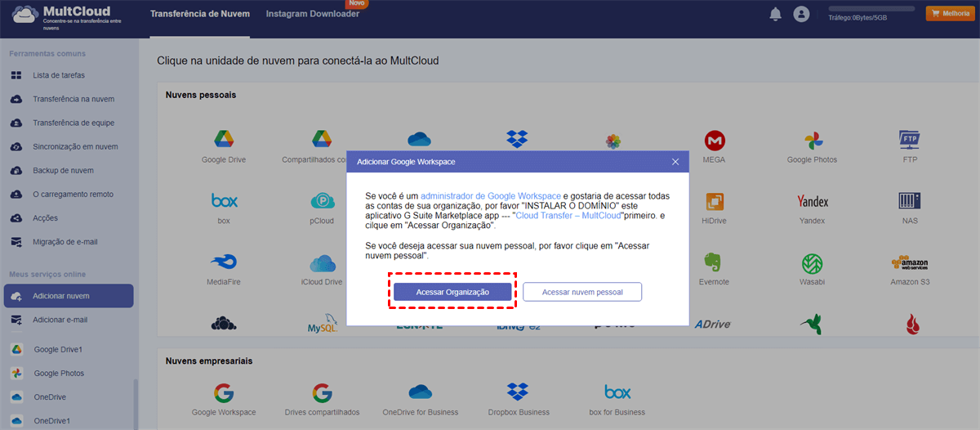Open Cloud Transfer – MultCloud link
This screenshot has width=980, height=430.
click(568, 215)
